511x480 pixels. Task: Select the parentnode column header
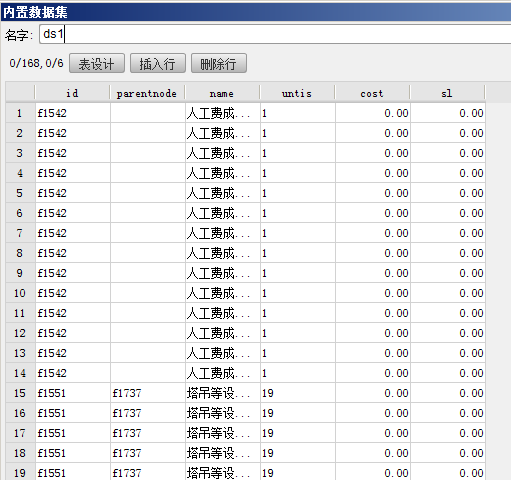point(147,93)
